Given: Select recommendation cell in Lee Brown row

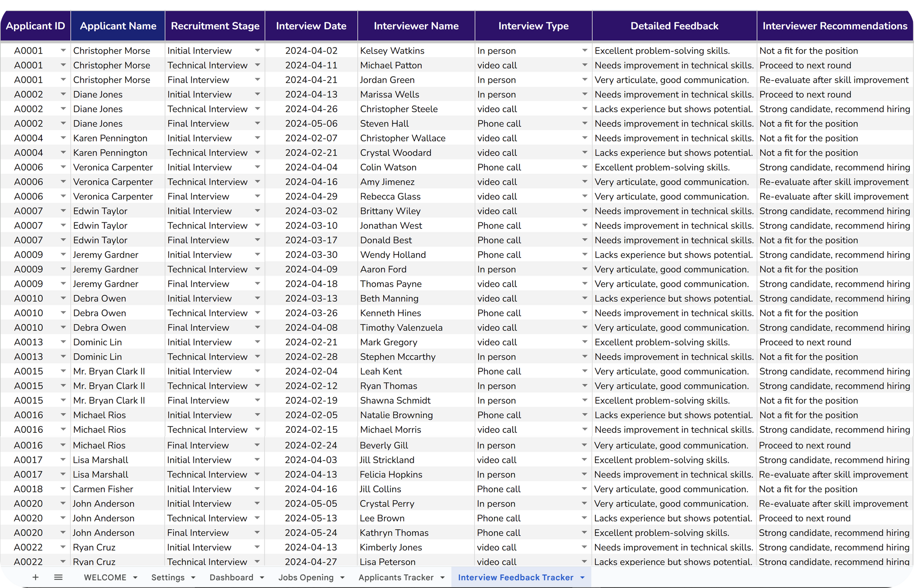Looking at the screenshot, I should pyautogui.click(x=835, y=518).
